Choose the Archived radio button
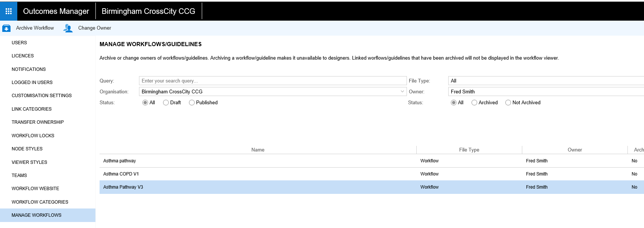Screen dimensions: 644x228 474,103
